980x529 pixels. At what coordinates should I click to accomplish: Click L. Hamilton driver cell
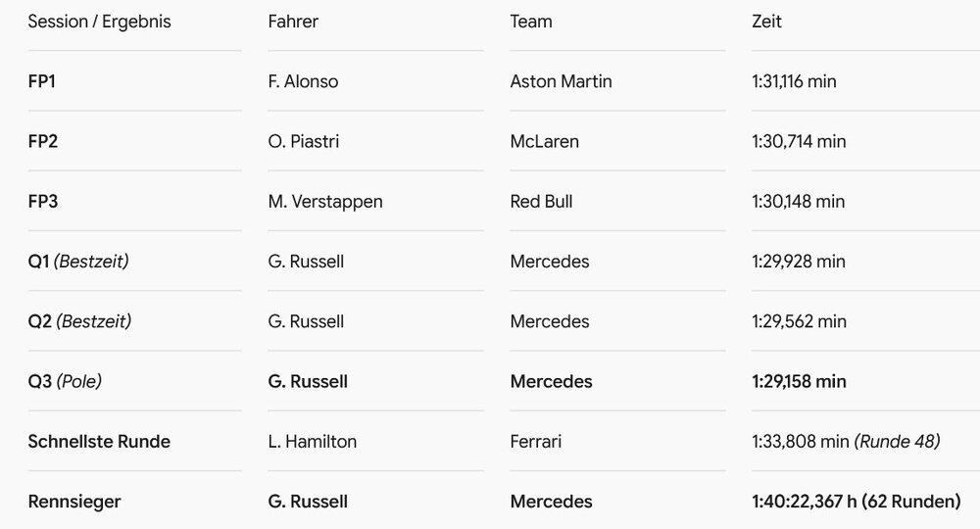tap(313, 441)
